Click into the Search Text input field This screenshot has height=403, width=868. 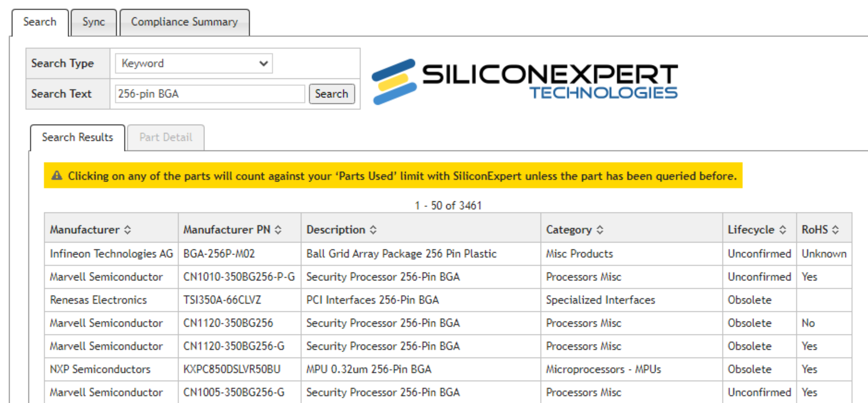point(210,94)
